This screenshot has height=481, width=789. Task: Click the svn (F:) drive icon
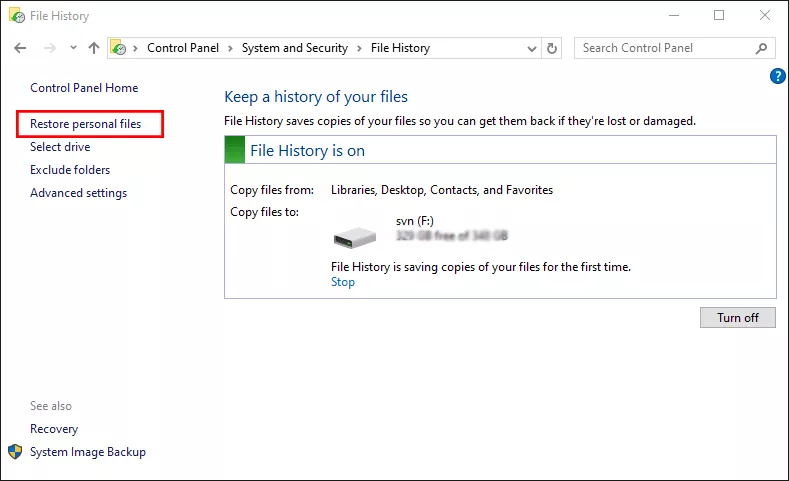click(x=355, y=237)
